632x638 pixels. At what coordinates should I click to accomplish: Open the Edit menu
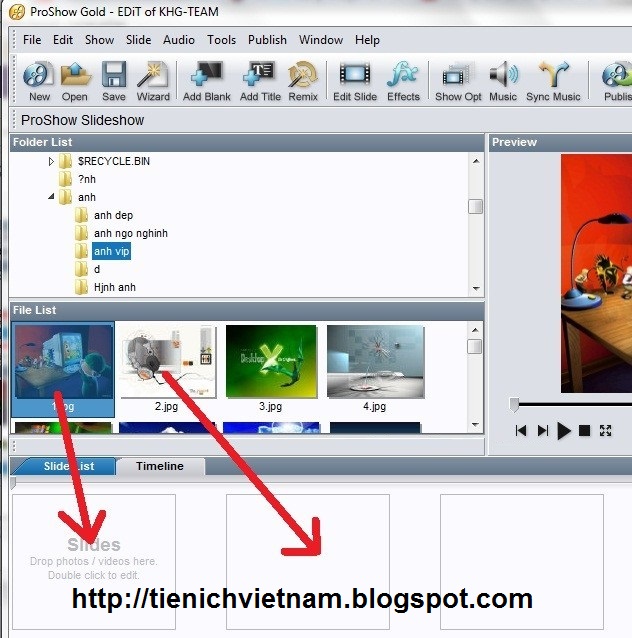[x=63, y=40]
